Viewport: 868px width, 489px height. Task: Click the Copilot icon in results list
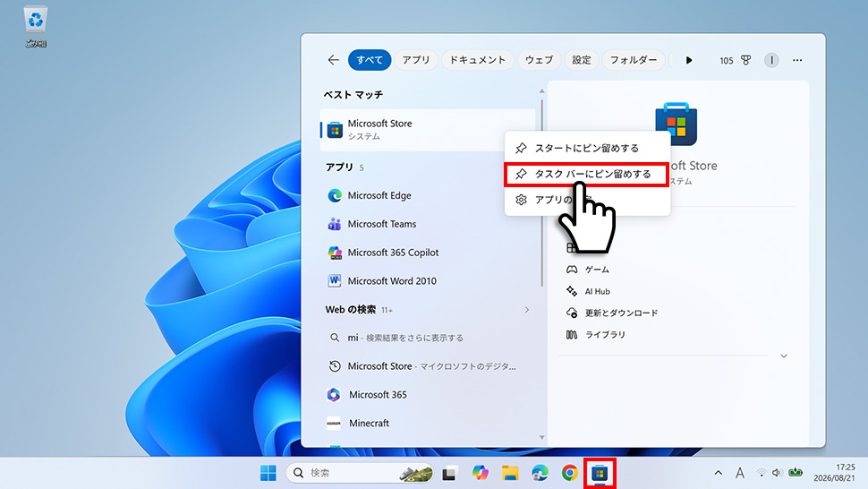335,253
